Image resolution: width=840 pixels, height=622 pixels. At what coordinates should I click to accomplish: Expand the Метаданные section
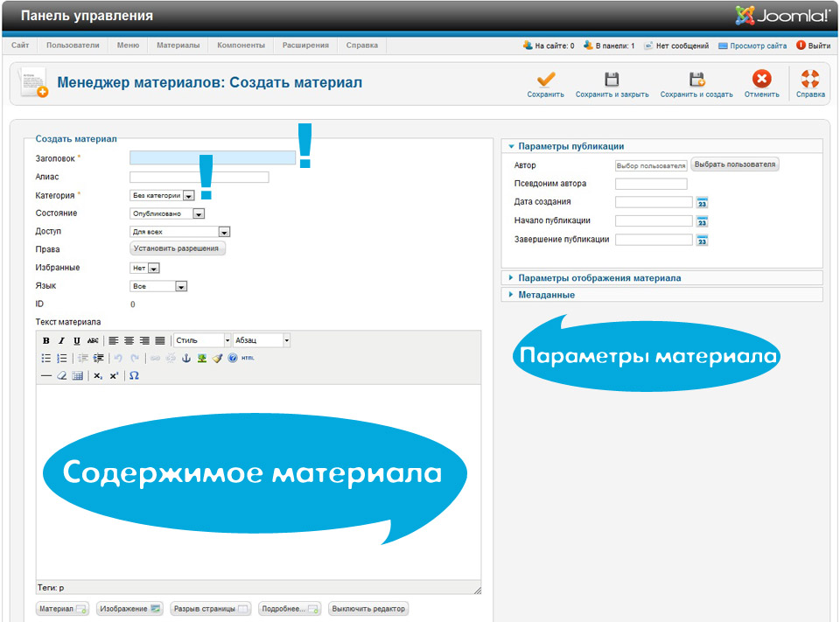[x=546, y=295]
